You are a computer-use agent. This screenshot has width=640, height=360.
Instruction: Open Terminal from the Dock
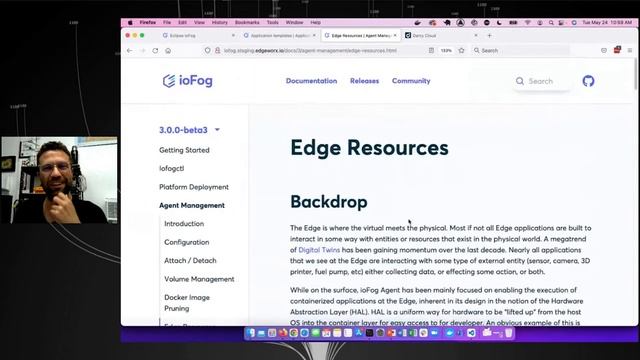(369, 333)
